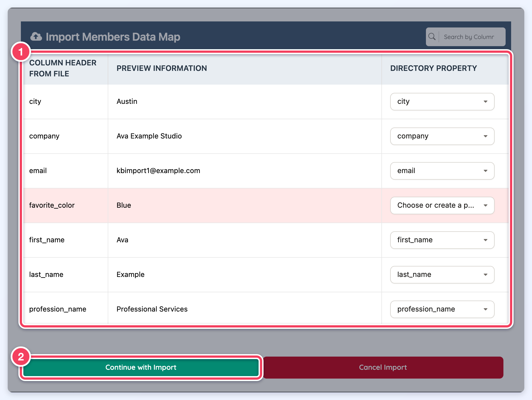This screenshot has height=400, width=532.
Task: Click Continue with Import button
Action: pos(141,368)
